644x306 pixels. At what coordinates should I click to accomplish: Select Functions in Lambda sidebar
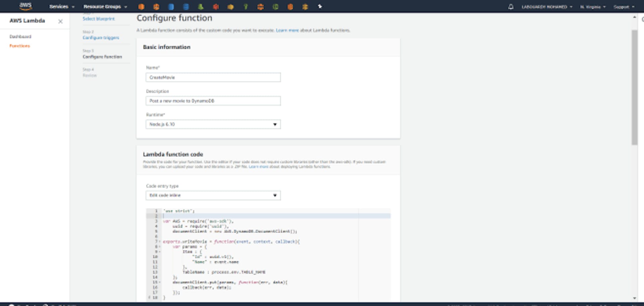19,46
